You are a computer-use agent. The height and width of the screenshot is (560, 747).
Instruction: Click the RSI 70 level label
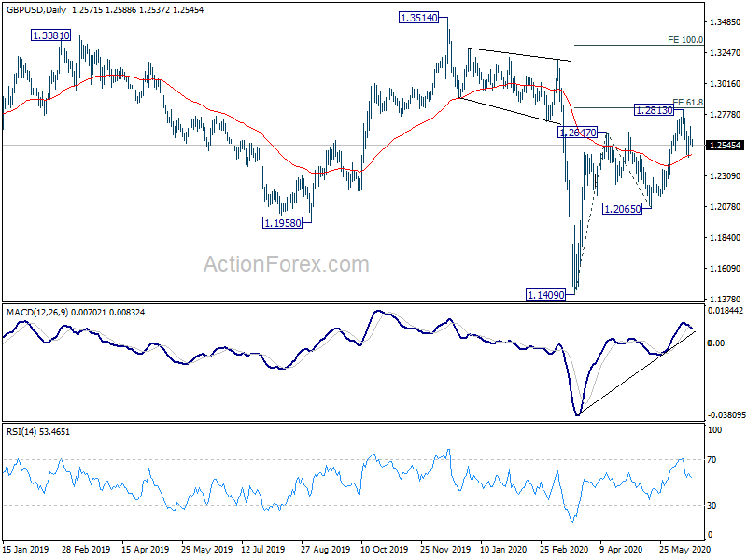coord(712,460)
